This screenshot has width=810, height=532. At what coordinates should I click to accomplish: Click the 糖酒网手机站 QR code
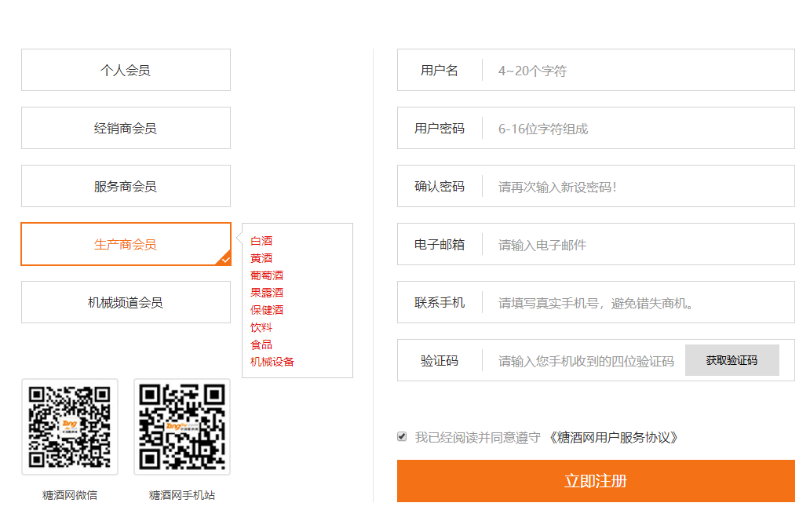click(x=182, y=427)
